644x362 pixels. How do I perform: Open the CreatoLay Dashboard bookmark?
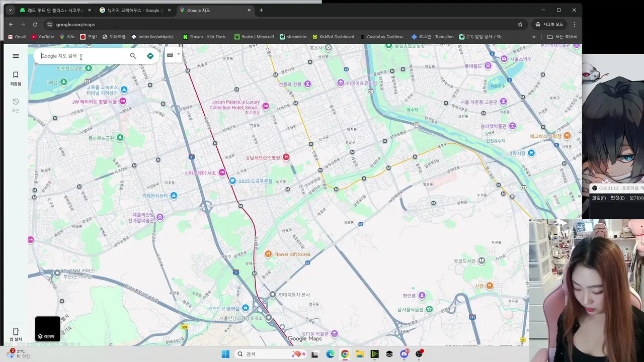coord(382,37)
